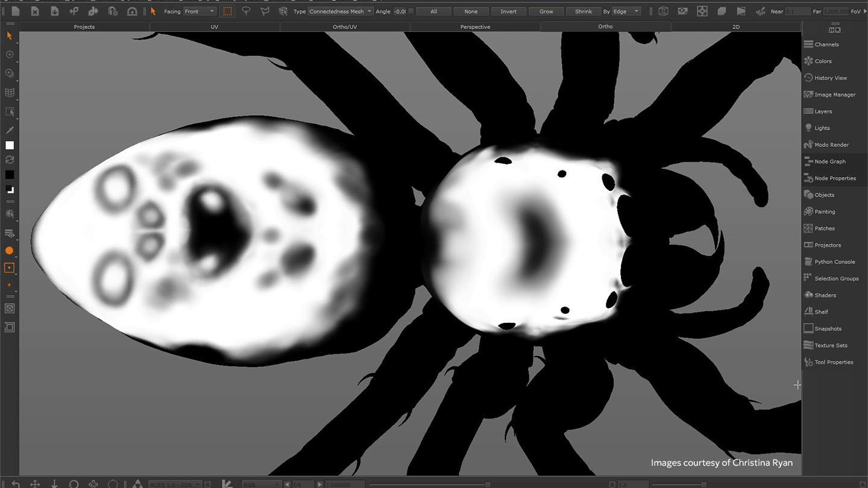Click the Snapshots palette icon
The height and width of the screenshot is (488, 868).
click(808, 328)
